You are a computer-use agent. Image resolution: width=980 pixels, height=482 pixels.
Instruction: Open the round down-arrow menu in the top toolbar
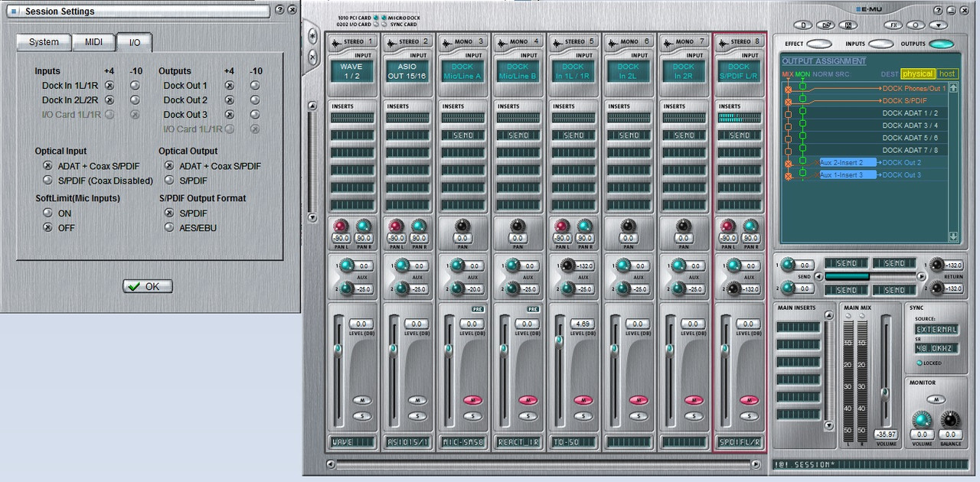939,24
